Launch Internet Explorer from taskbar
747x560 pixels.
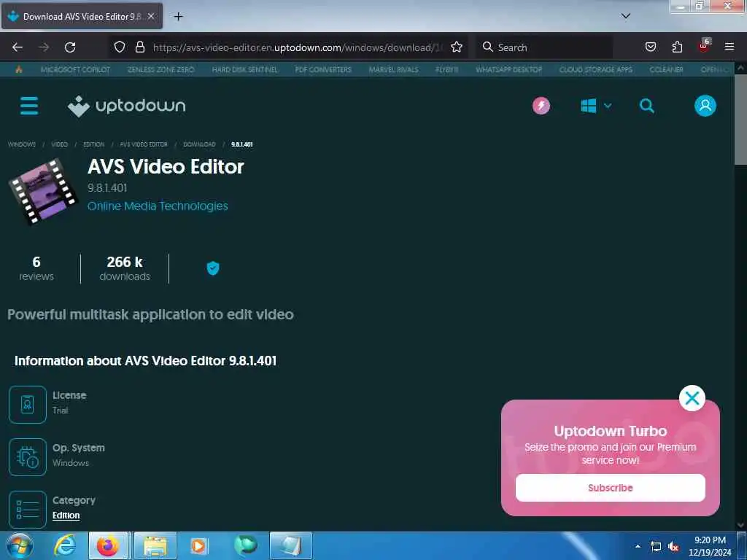pyautogui.click(x=65, y=545)
